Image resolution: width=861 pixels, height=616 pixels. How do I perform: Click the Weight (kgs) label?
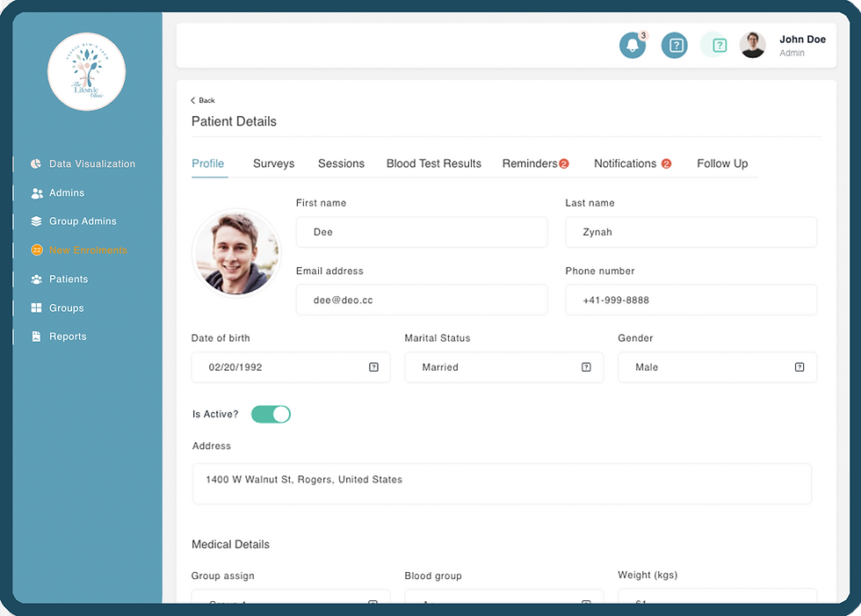(x=648, y=575)
